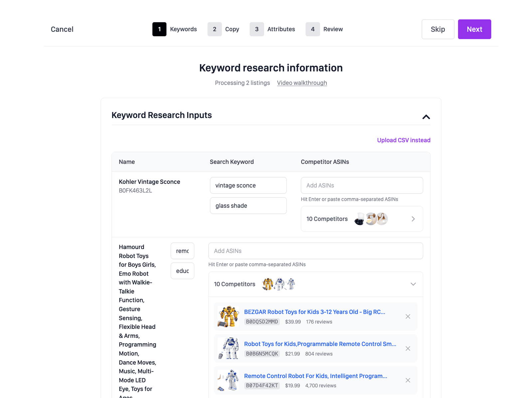This screenshot has height=398, width=532.
Task: Go to step 1 Keywords
Action: pos(175,29)
